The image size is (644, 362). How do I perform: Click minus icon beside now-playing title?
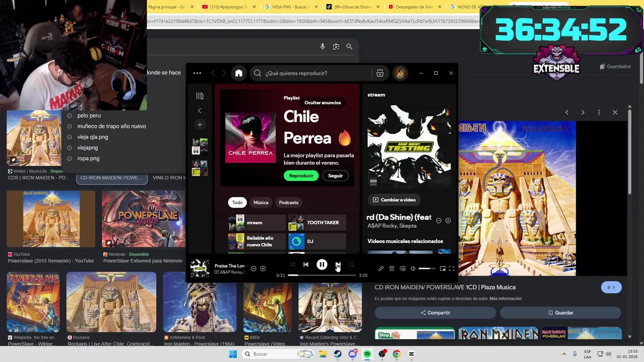tap(439, 221)
